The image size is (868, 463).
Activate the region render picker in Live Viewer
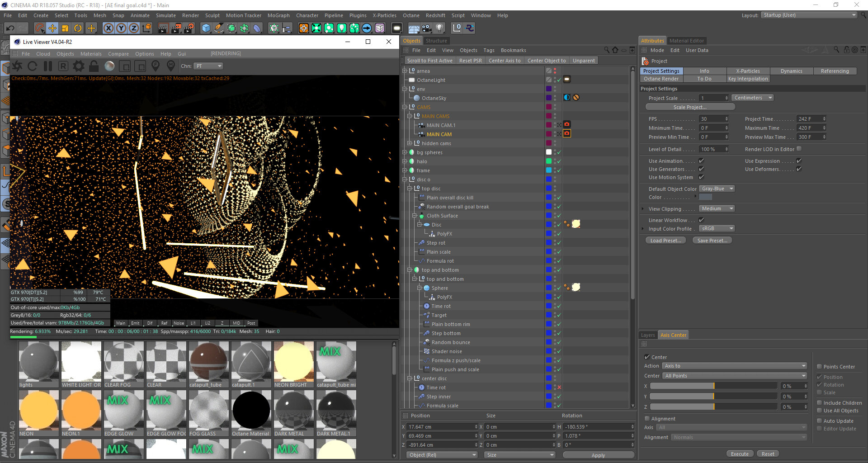click(126, 66)
